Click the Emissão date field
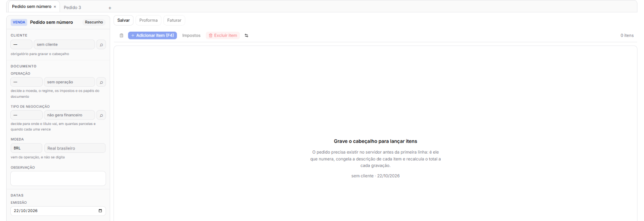The image size is (644, 221). [x=58, y=211]
